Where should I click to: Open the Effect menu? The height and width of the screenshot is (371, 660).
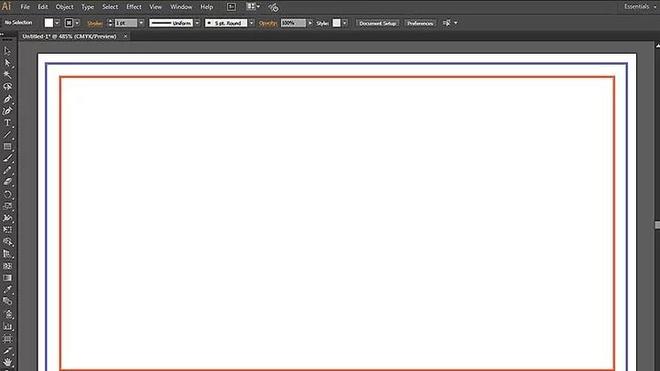tap(134, 7)
